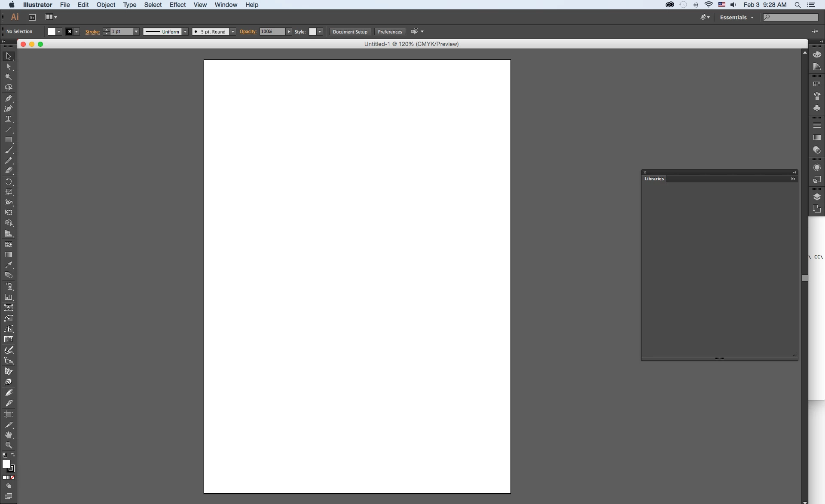
Task: Open the stroke weight dropdown
Action: [x=136, y=32]
